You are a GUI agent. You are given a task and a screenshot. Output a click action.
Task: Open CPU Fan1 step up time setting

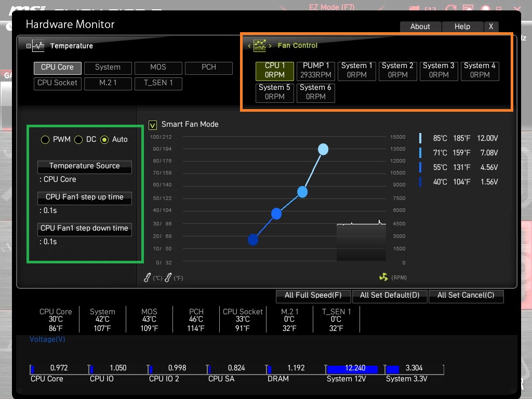85,198
